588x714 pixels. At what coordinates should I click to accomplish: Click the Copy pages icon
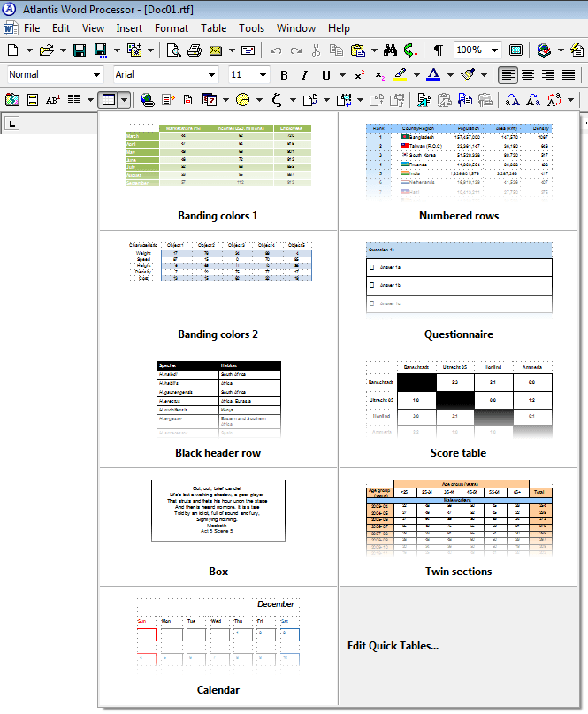pos(336,50)
